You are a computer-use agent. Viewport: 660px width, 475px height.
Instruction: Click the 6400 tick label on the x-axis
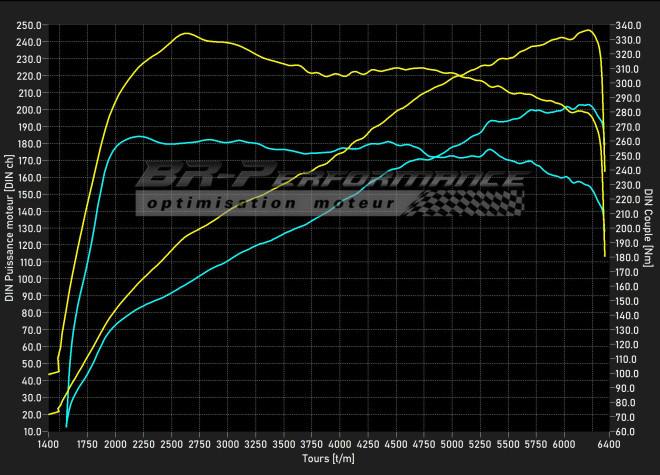click(604, 443)
